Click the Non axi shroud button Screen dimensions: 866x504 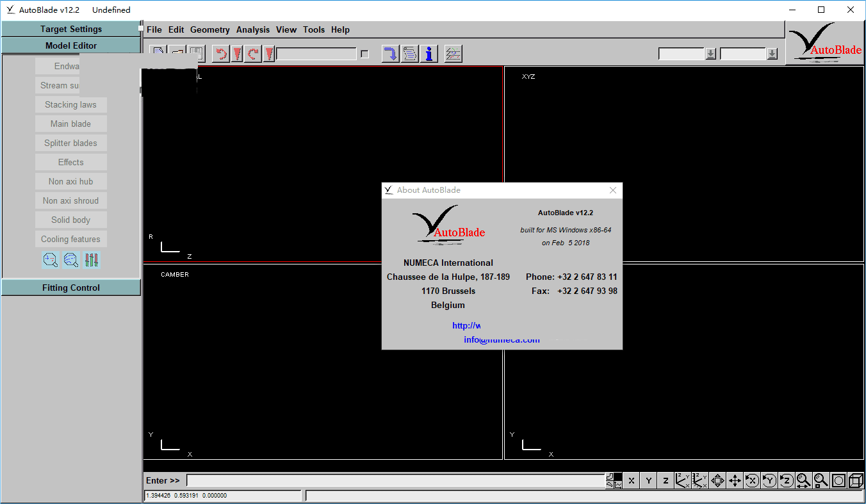pyautogui.click(x=71, y=200)
